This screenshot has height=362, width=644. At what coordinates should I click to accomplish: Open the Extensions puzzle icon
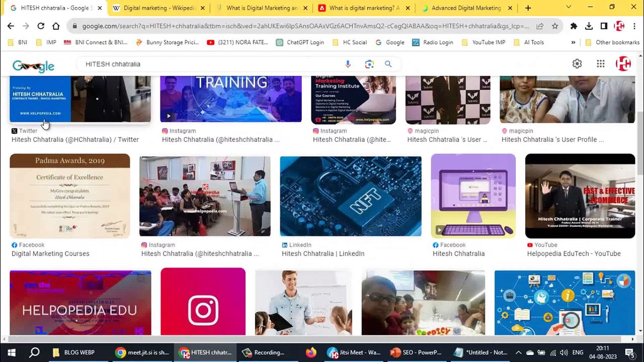[x=574, y=26]
